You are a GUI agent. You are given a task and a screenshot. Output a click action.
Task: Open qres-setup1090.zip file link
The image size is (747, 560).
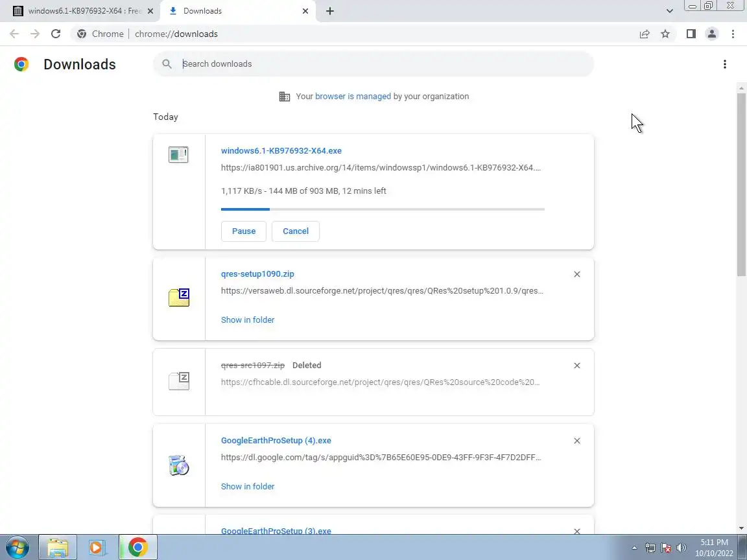point(257,274)
